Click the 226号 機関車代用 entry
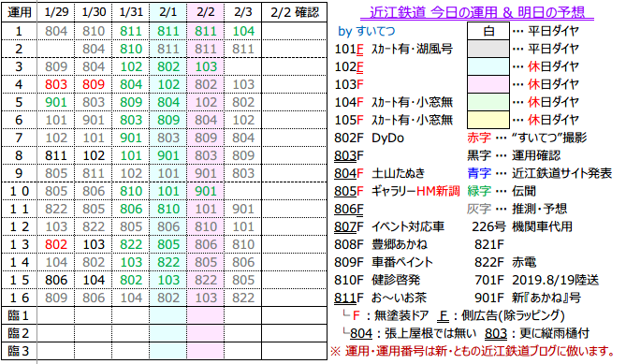 tap(522, 226)
